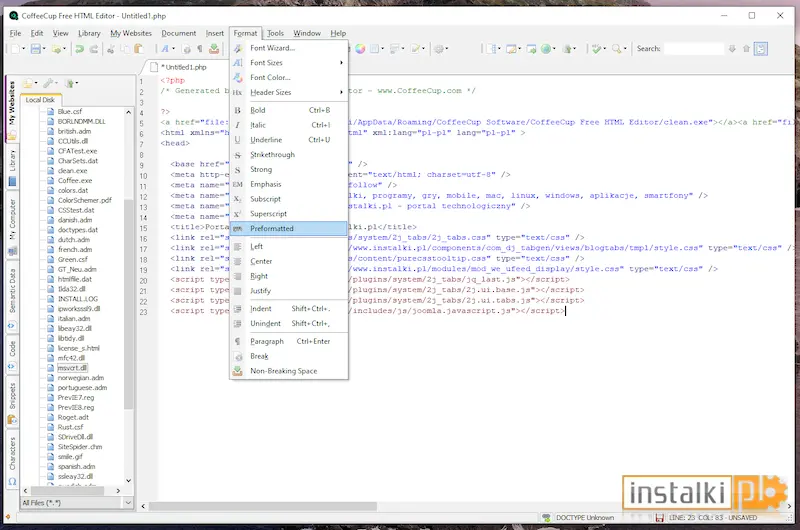Open the color wheel picker icon
The width and height of the screenshot is (800, 530).
(360, 49)
